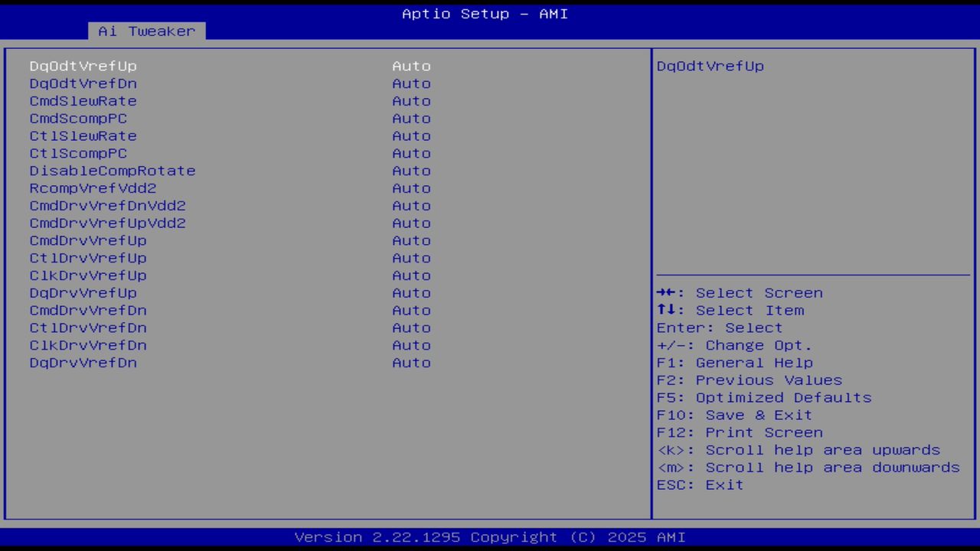Select the CmdDrvVrefUp entry
Viewport: 980px width, 551px height.
coord(411,240)
